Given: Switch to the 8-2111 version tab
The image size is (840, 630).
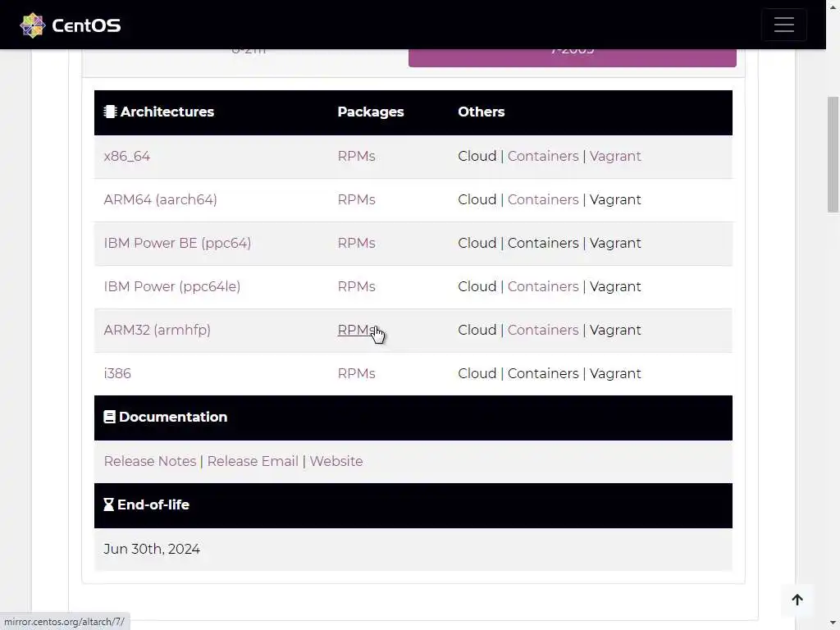Looking at the screenshot, I should pyautogui.click(x=248, y=56).
